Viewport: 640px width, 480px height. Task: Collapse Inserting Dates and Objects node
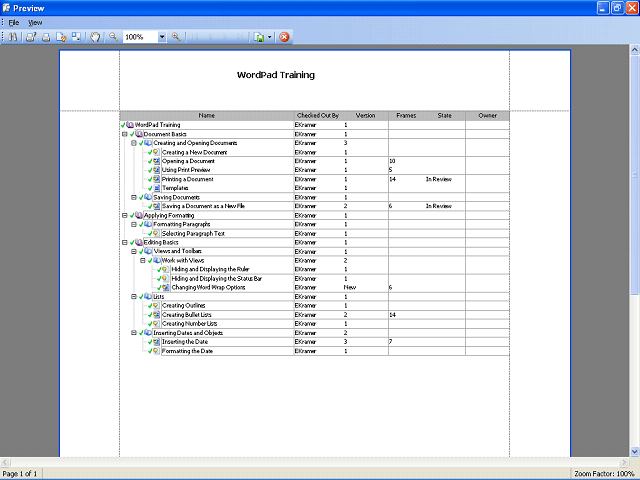pos(134,333)
